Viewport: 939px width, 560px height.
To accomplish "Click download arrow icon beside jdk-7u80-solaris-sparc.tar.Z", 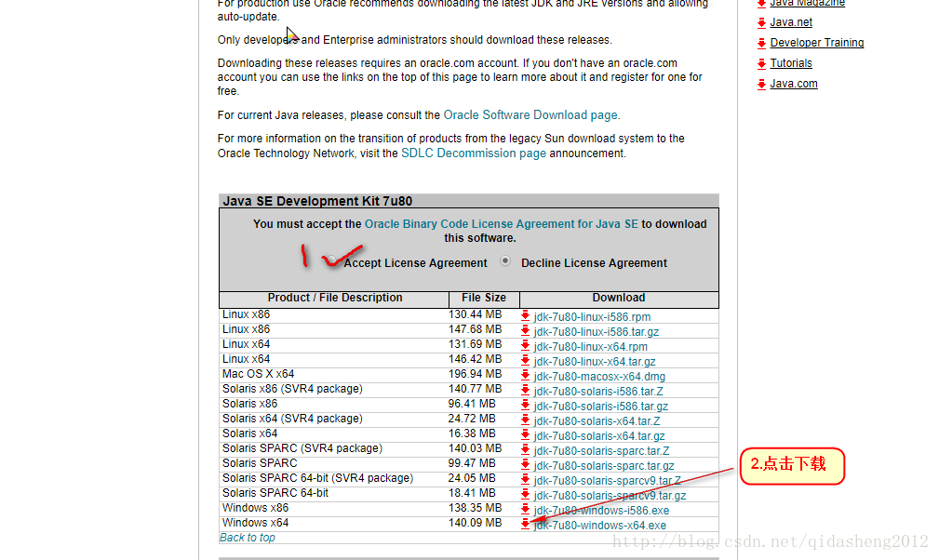I will (525, 450).
